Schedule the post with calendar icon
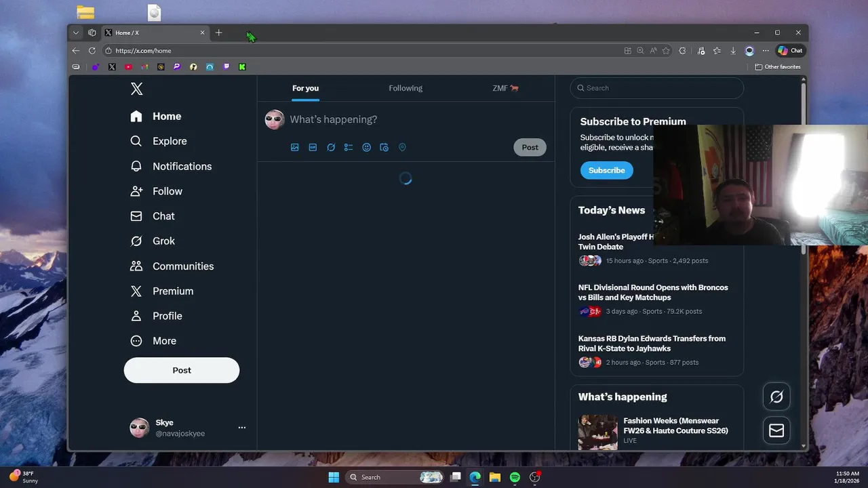 (384, 147)
